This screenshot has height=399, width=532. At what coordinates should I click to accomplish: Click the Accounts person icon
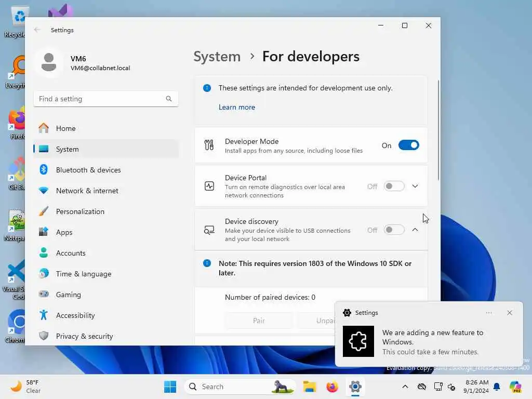[44, 252]
